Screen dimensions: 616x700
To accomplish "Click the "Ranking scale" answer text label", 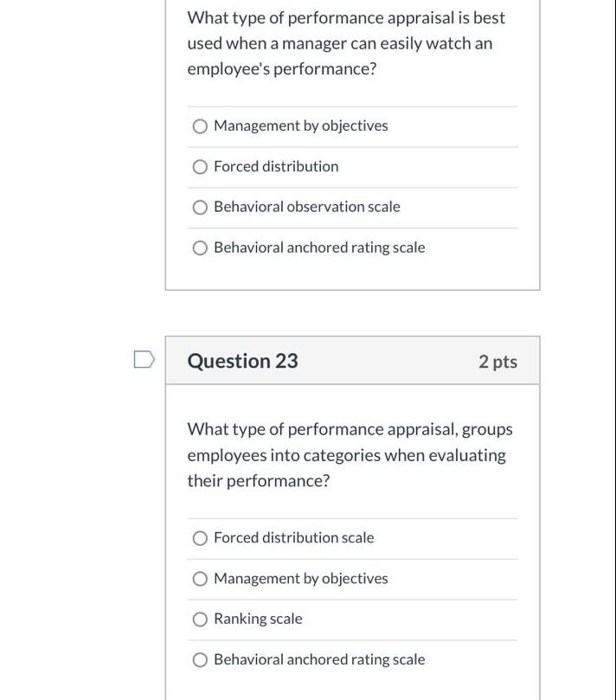I will click(259, 619).
